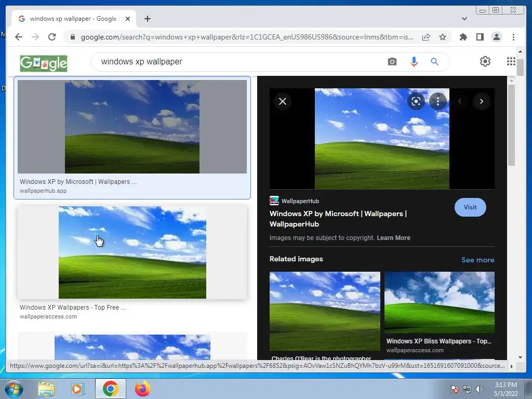Open the Chrome profile avatar

(496, 37)
